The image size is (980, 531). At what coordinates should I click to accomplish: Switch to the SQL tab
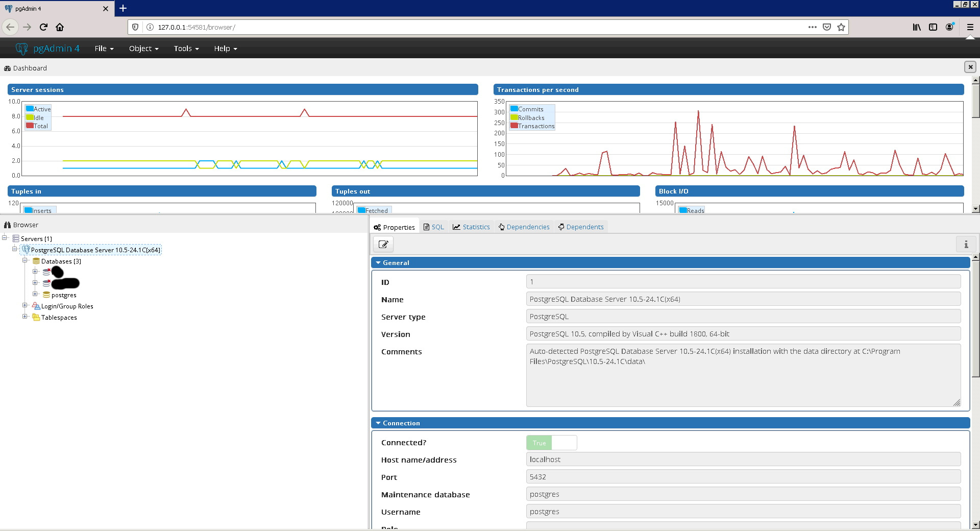click(434, 227)
